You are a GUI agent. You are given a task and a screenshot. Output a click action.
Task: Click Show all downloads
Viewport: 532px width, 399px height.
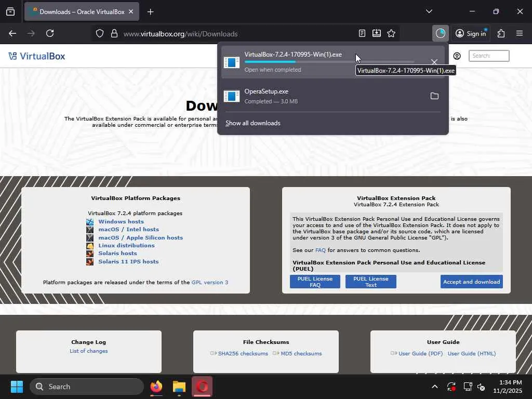253,123
